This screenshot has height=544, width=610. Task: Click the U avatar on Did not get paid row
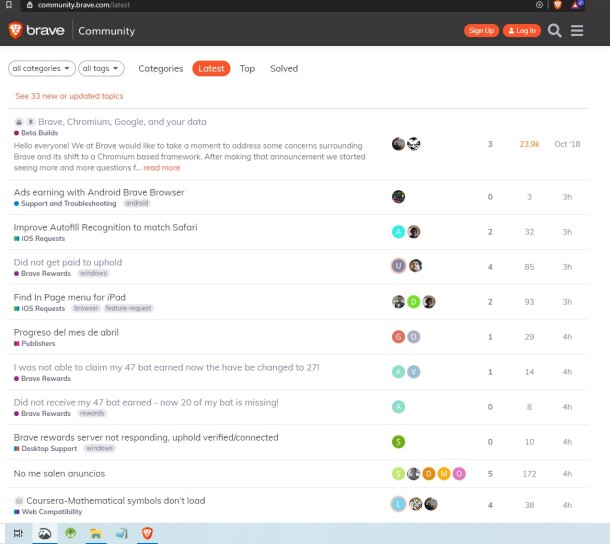tap(398, 266)
